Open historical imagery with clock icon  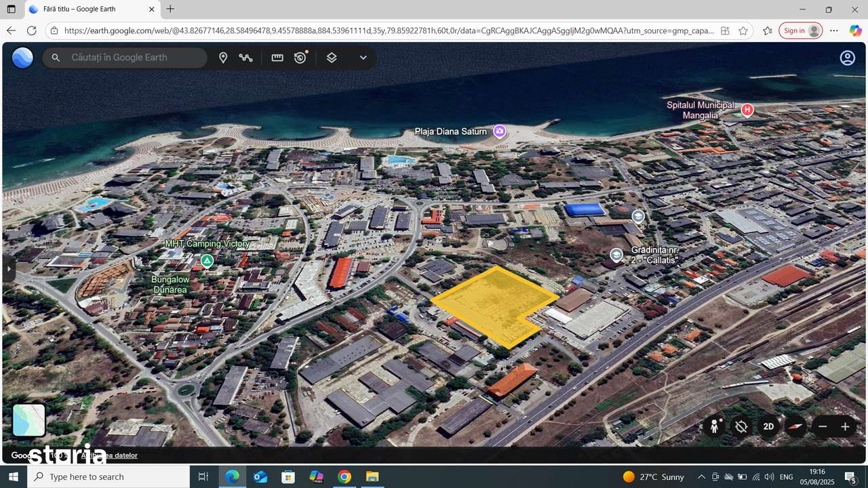coord(300,58)
